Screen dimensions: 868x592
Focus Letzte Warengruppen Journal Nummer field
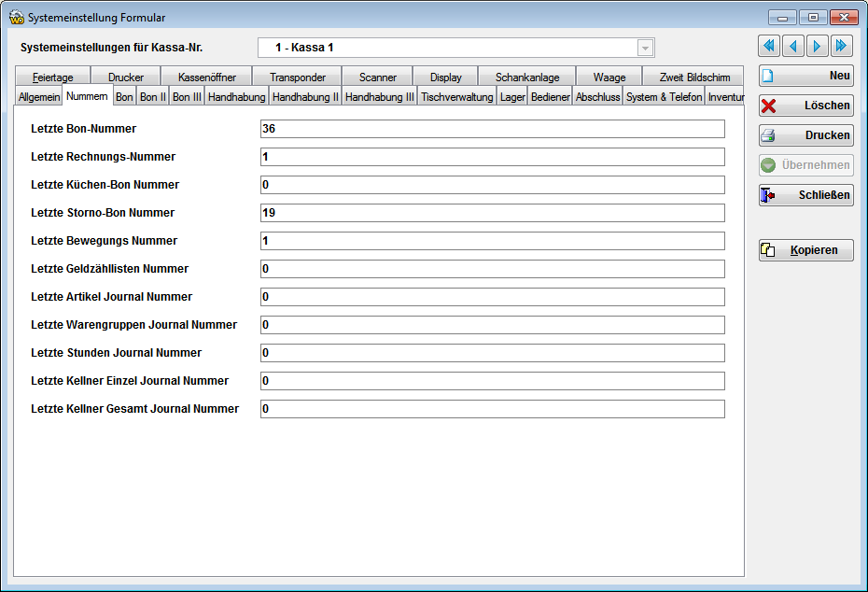point(492,325)
